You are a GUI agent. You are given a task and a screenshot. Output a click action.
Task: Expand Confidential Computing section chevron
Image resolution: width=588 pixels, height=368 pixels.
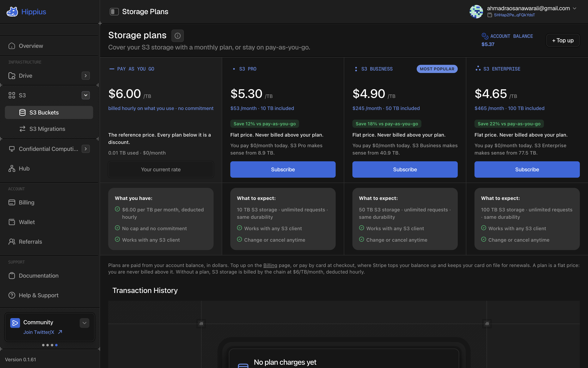pyautogui.click(x=86, y=149)
